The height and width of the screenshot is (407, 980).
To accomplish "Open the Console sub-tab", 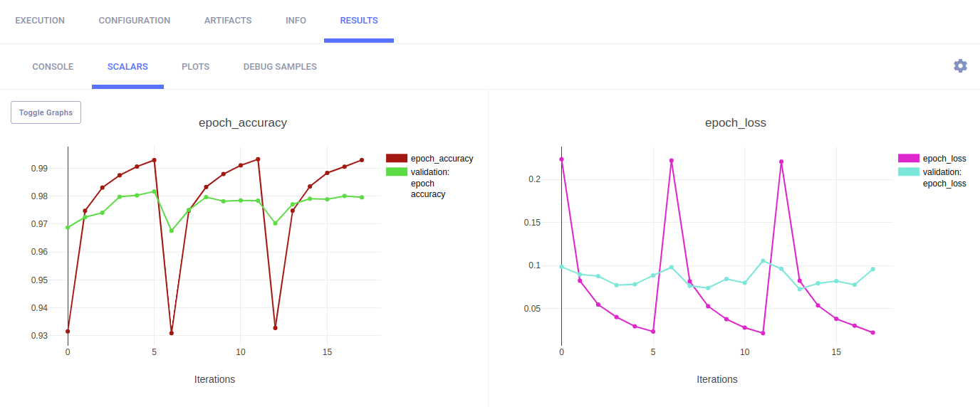I will (x=53, y=67).
